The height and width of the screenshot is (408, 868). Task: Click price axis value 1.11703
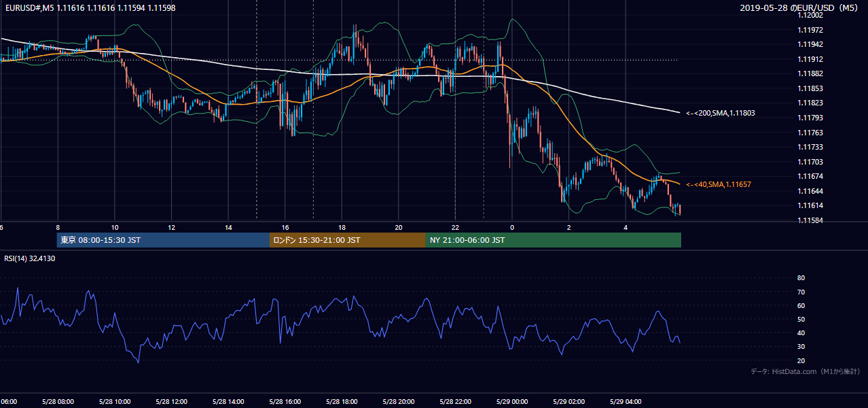tap(810, 162)
